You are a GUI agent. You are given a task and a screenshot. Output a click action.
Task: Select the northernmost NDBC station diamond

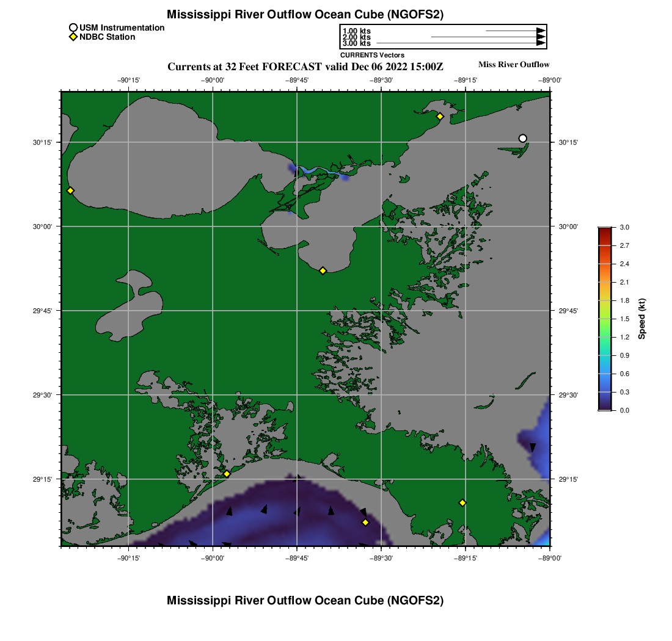440,116
